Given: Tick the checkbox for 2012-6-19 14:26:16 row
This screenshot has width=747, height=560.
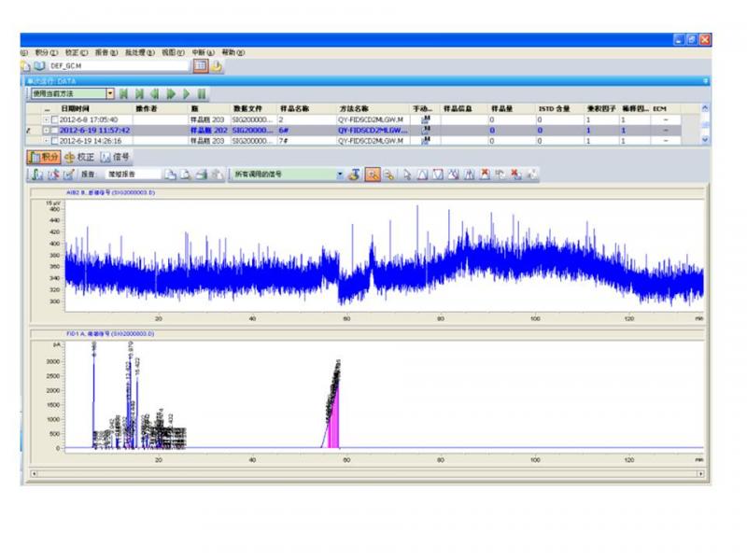Looking at the screenshot, I should 54,141.
